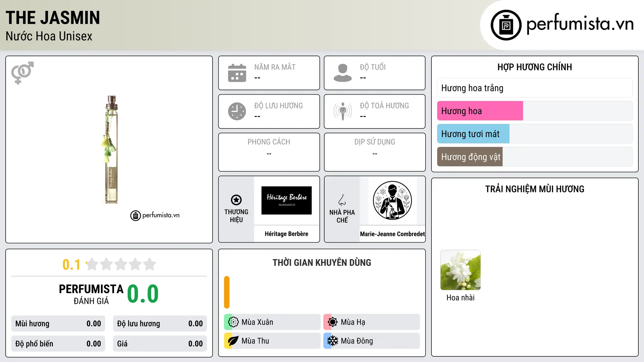The image size is (644, 362).
Task: Click the PERFUMISTA ĐÁNH GIÁ label
Action: 91,294
